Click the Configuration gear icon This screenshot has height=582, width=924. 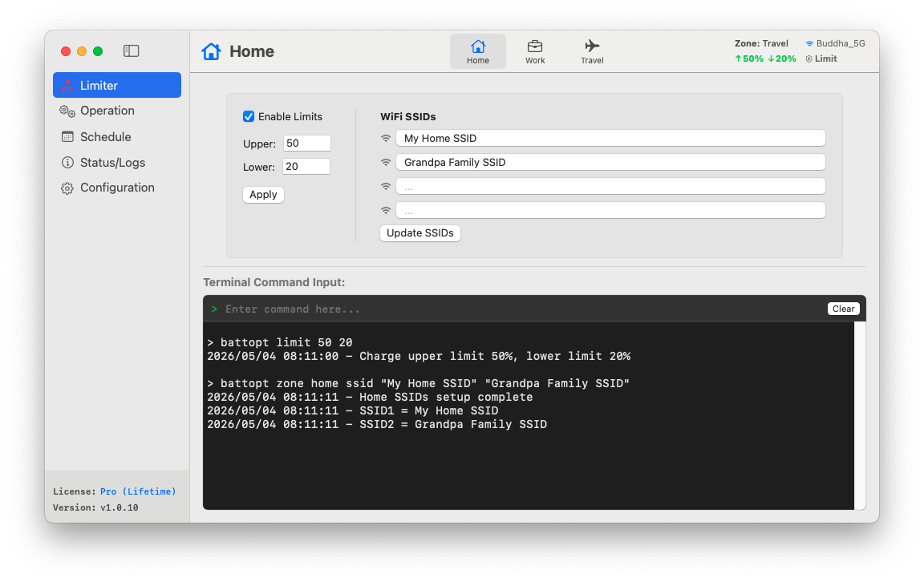[x=67, y=188]
